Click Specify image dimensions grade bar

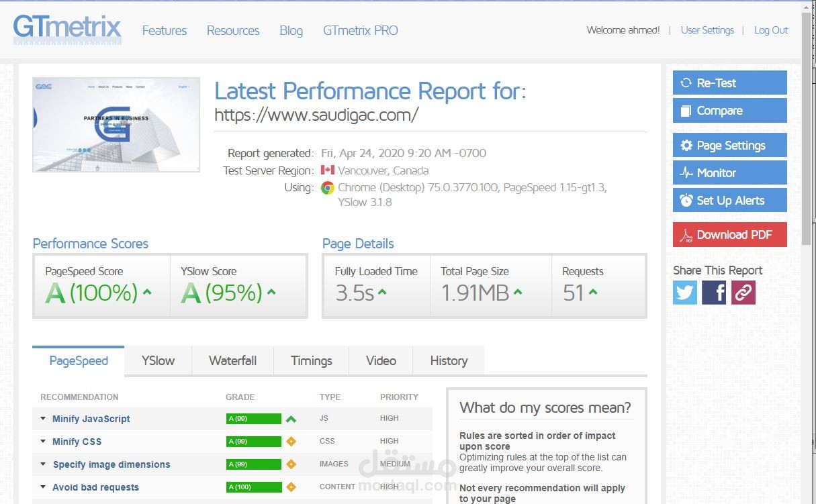click(x=253, y=464)
